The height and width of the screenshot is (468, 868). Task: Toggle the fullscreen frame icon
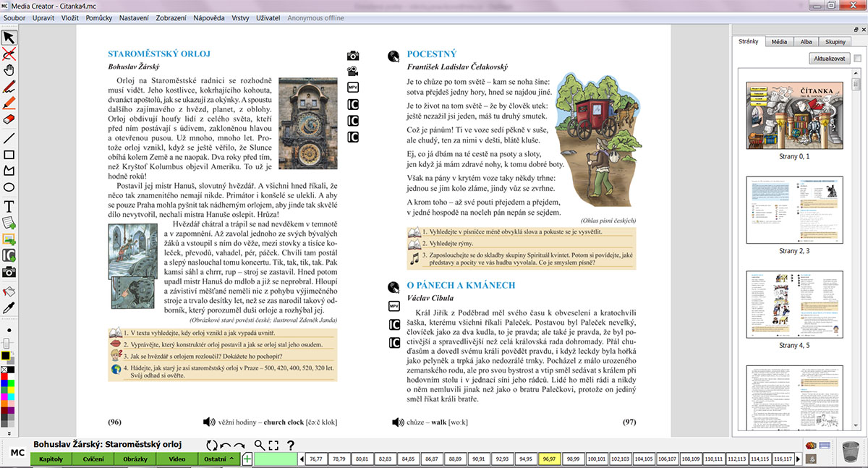(x=274, y=446)
